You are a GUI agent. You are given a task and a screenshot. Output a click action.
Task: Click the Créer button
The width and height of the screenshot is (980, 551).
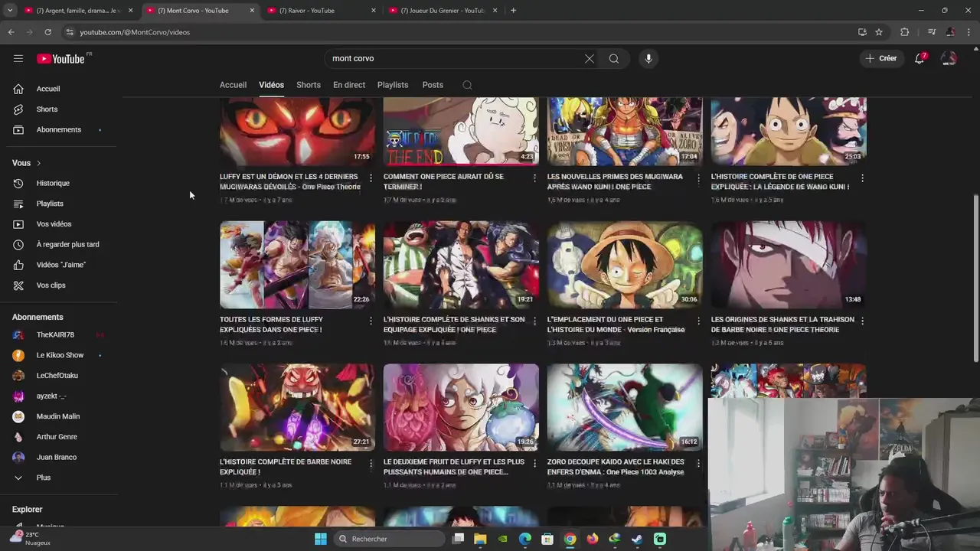click(x=881, y=58)
